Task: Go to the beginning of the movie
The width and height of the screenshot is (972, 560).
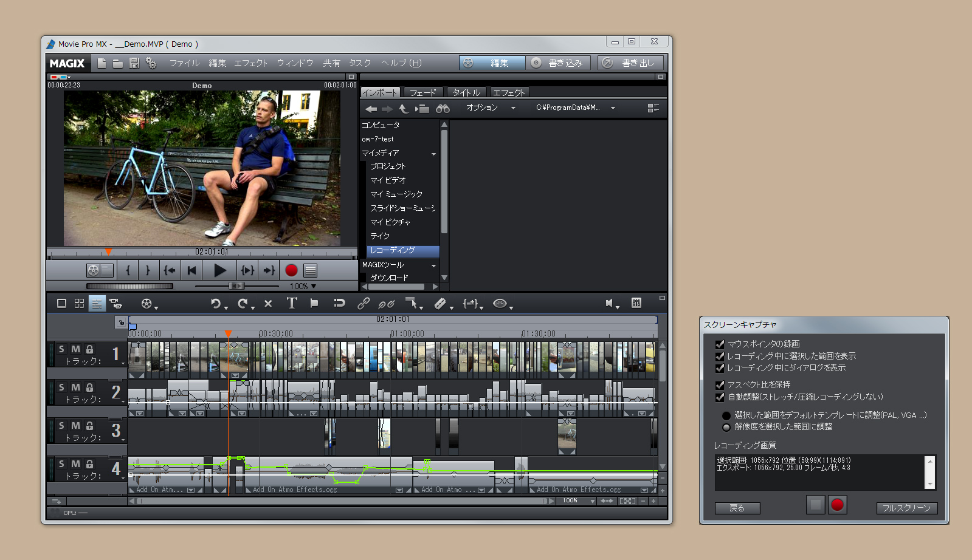Action: click(x=191, y=270)
